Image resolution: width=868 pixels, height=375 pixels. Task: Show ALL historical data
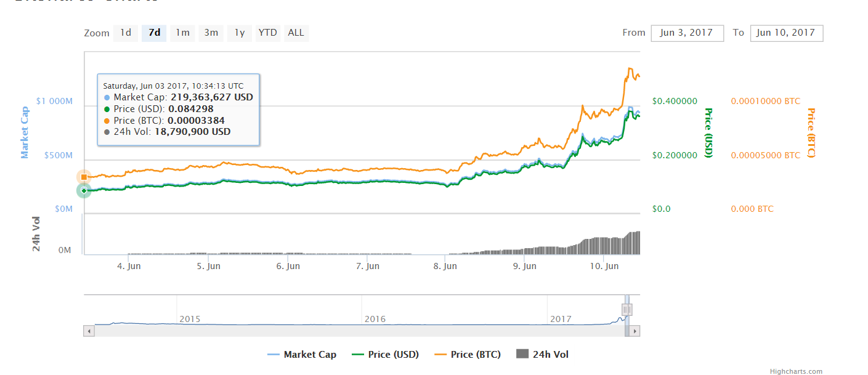[296, 33]
